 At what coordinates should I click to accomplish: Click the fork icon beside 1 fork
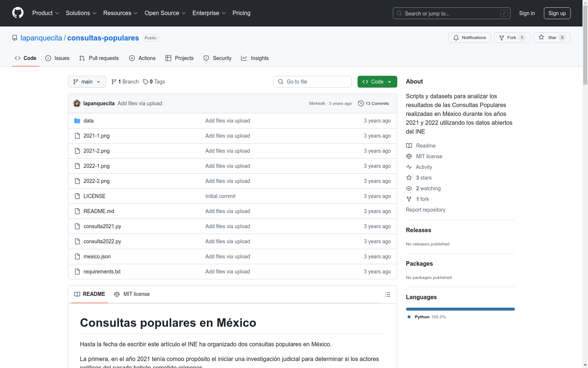(x=409, y=199)
